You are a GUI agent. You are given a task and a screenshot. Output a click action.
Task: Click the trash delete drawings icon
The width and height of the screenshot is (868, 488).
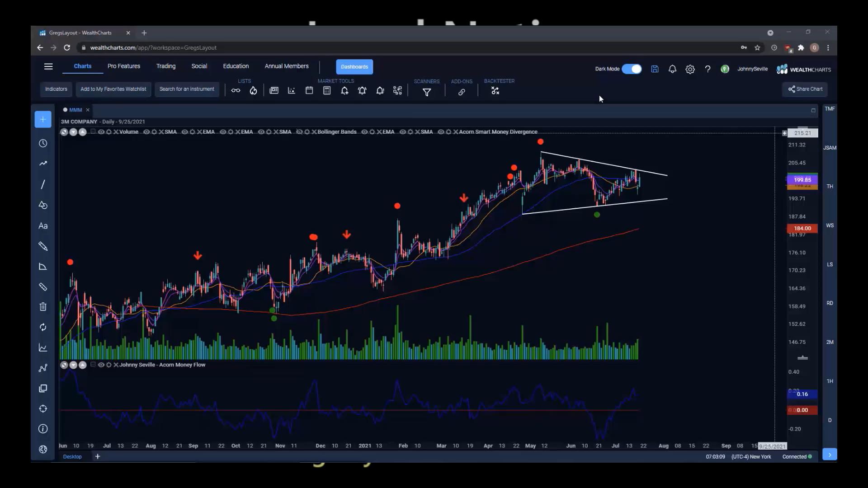(x=43, y=307)
